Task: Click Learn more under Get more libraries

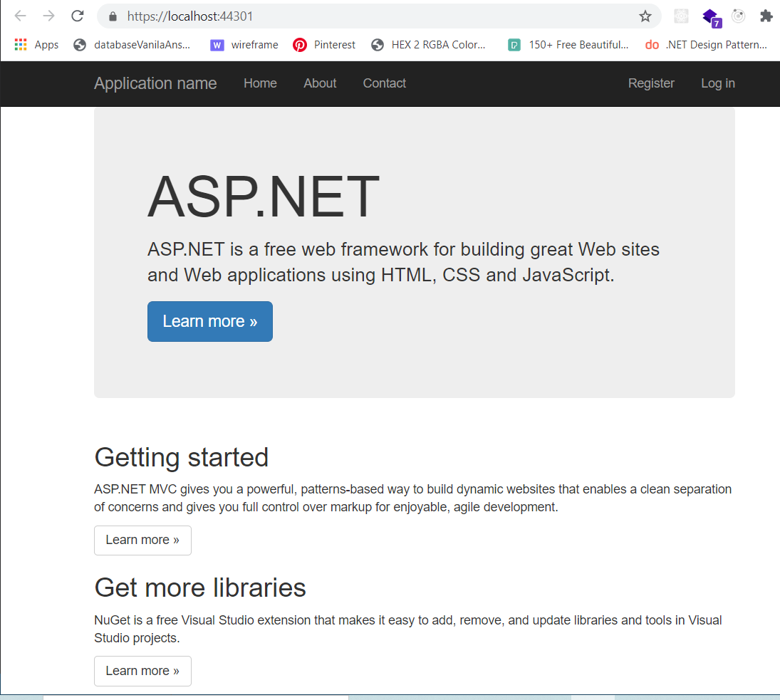Action: click(142, 671)
